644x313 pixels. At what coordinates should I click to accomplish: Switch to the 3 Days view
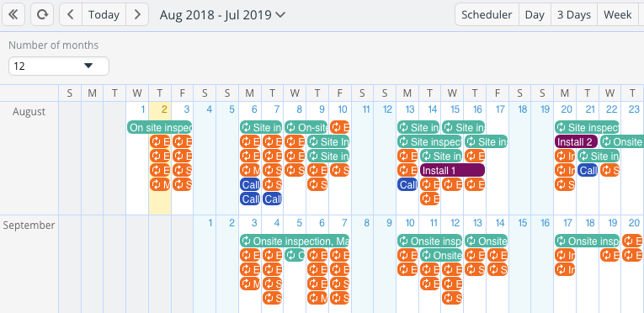click(574, 15)
